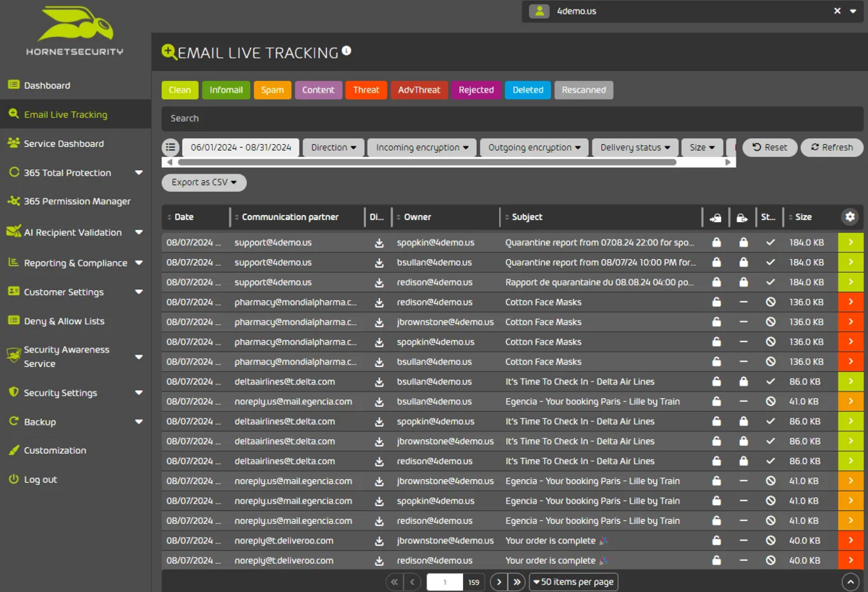Toggle the Spam category filter
The image size is (868, 592).
[273, 90]
